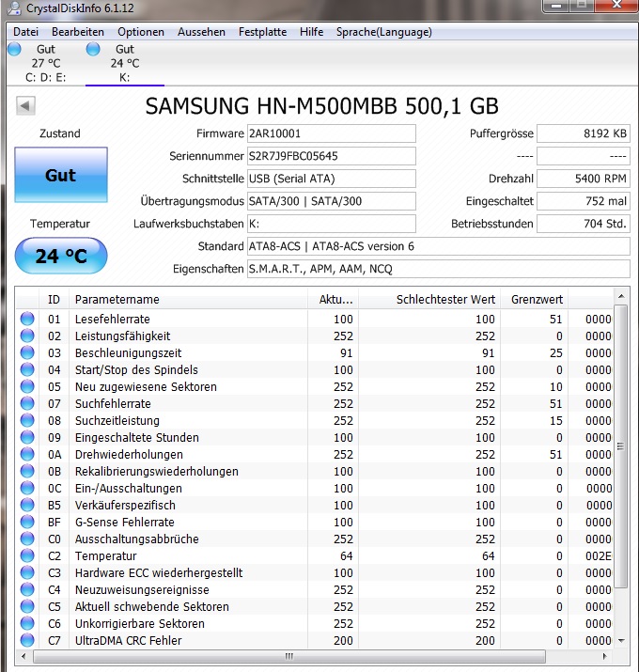Click the horizontal scrollbar left arrow

[24, 656]
